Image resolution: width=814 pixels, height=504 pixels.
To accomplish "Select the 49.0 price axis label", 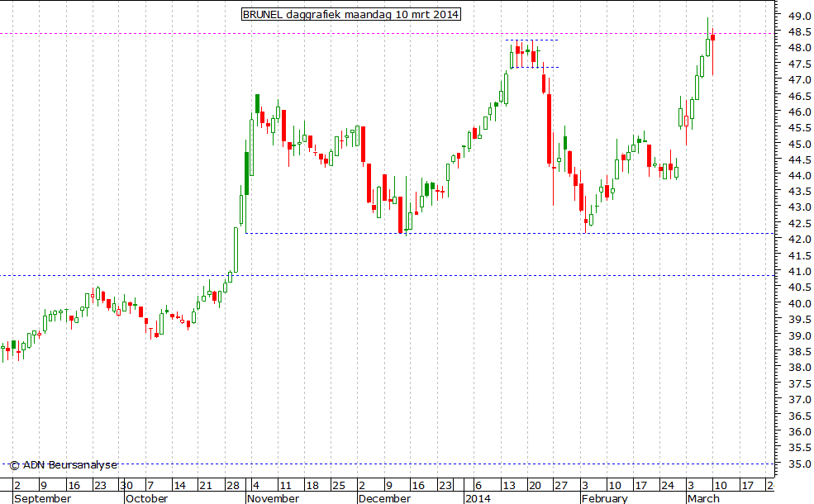I will [799, 16].
